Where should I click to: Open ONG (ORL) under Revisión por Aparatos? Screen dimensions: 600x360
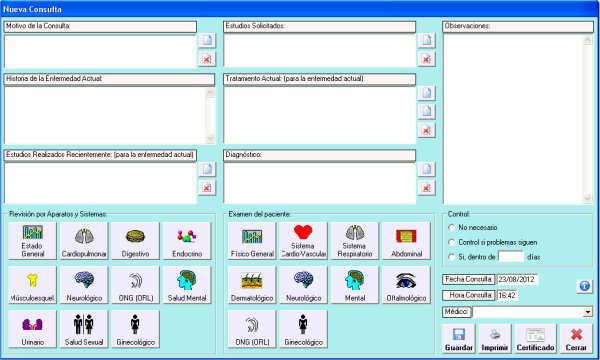tap(135, 285)
